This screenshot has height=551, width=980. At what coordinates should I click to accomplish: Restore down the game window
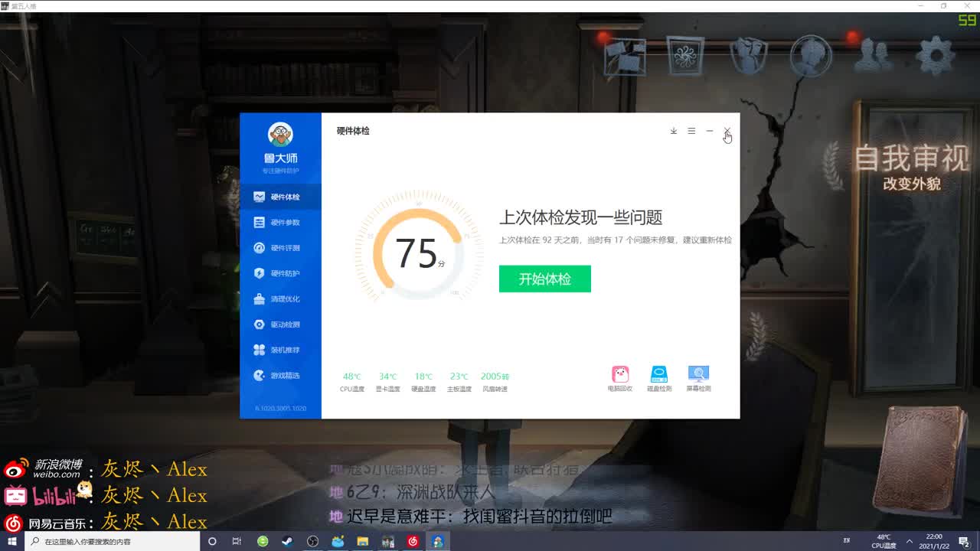coord(943,6)
